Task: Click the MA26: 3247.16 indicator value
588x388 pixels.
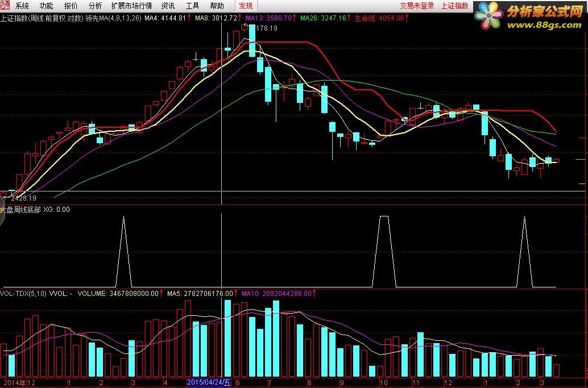Action: [x=323, y=18]
